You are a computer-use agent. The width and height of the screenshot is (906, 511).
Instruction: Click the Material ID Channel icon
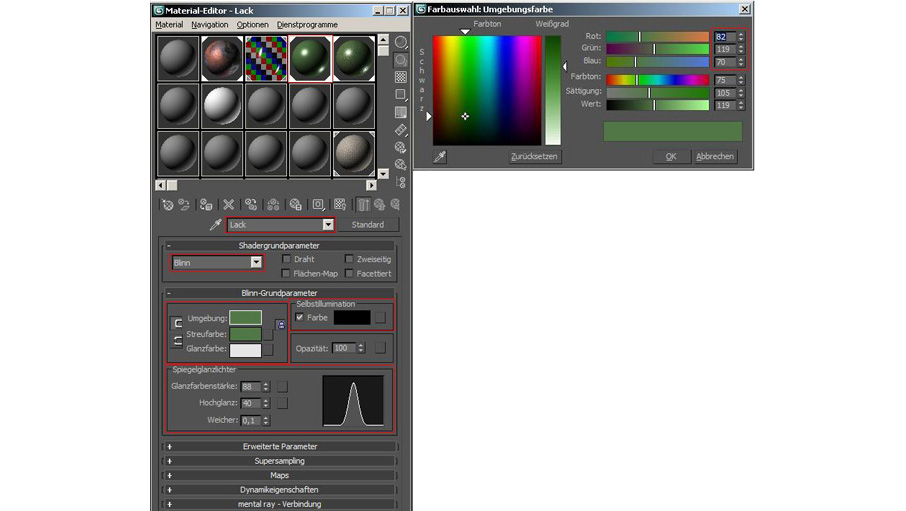pos(318,205)
